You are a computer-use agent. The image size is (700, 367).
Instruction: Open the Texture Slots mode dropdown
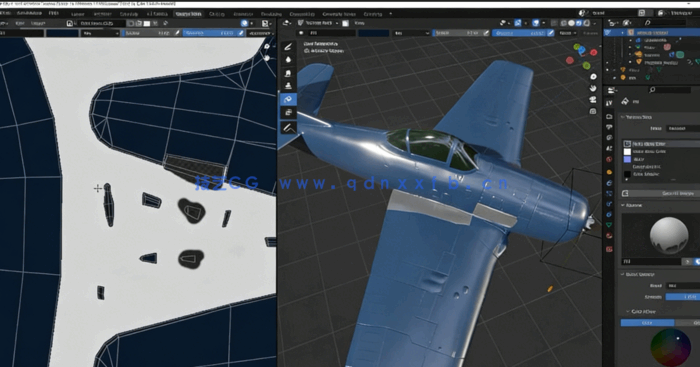click(x=683, y=128)
